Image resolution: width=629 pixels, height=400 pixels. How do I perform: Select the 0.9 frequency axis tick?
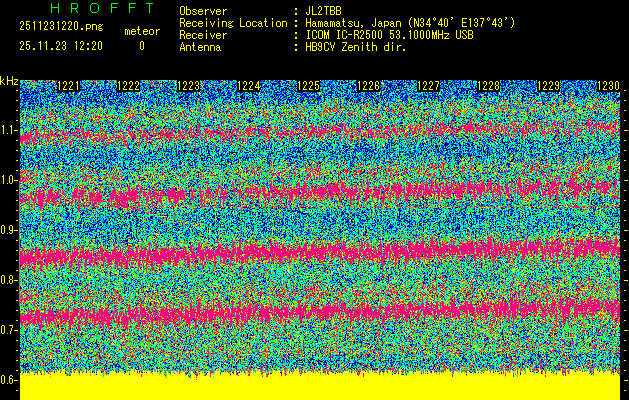[x=9, y=230]
